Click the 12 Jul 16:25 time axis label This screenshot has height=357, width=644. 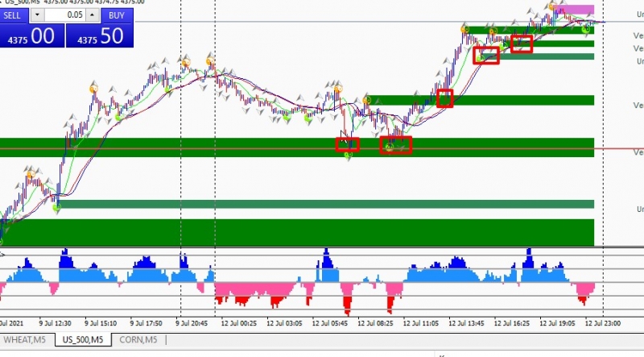512,323
